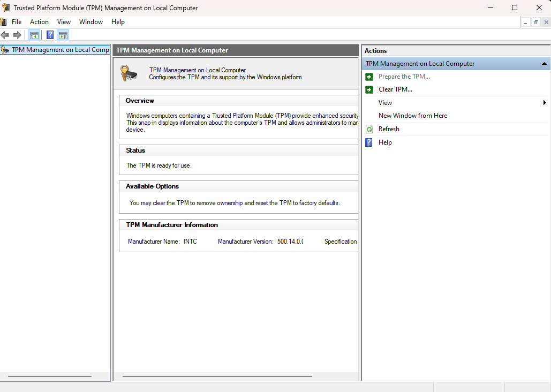551x392 pixels.
Task: Click the blue Help icon in Actions pane
Action: [369, 142]
